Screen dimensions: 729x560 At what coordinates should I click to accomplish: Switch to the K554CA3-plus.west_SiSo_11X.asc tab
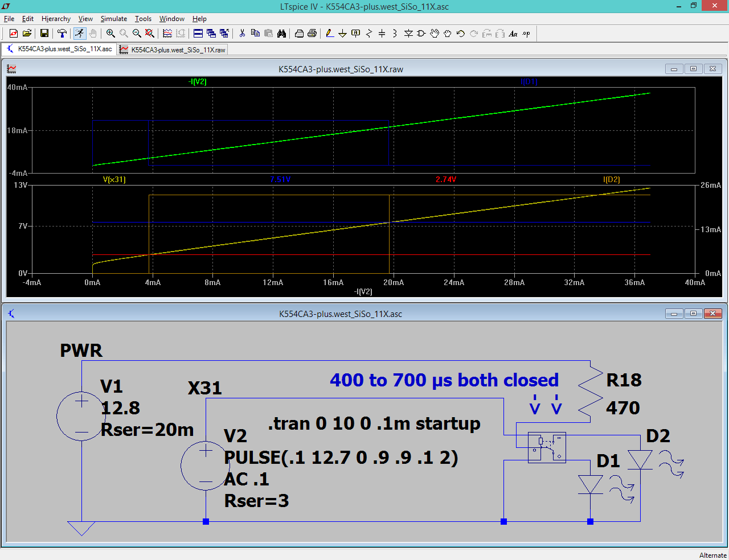point(59,49)
